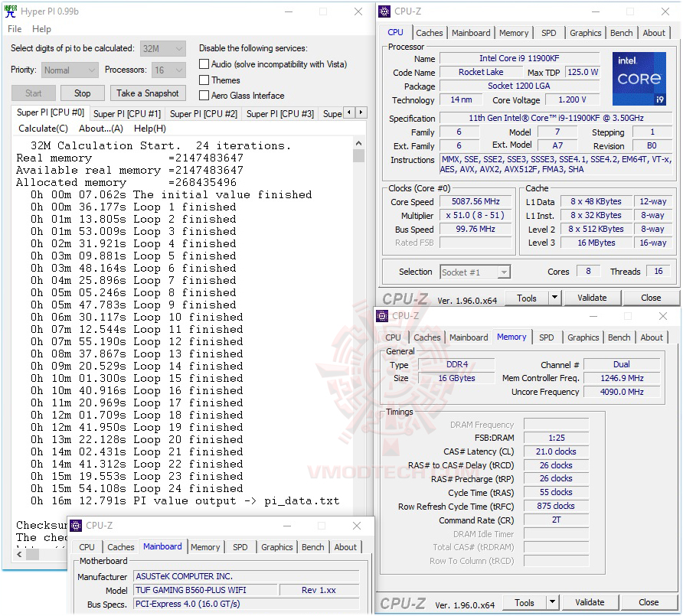Click the Intel Core i9 logo badge
The height and width of the screenshot is (616, 683).
pyautogui.click(x=639, y=79)
